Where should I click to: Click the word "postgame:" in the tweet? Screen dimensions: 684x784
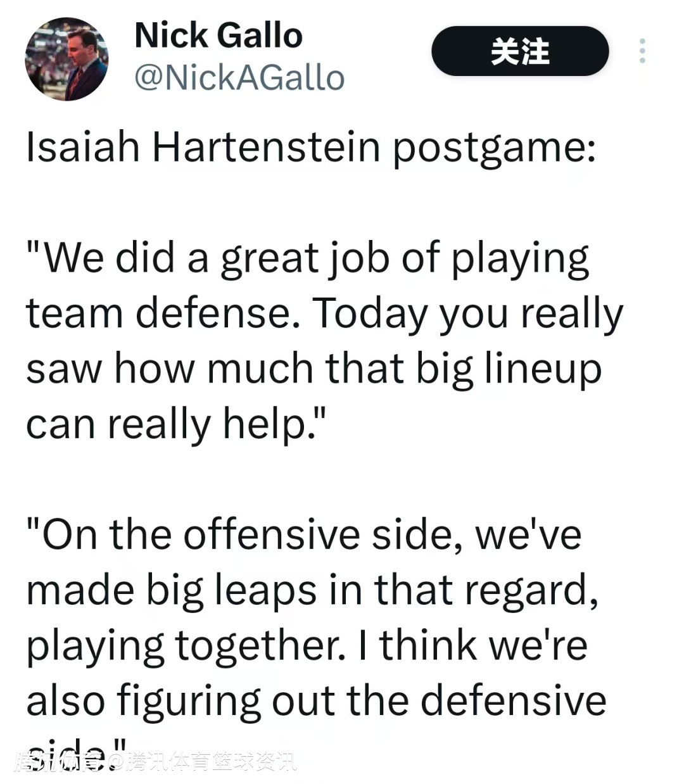tap(494, 148)
